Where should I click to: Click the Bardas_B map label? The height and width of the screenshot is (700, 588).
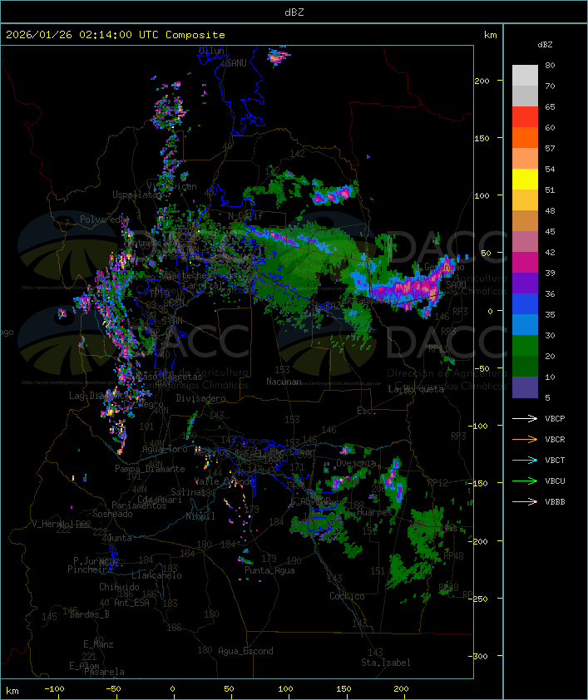[x=89, y=614]
